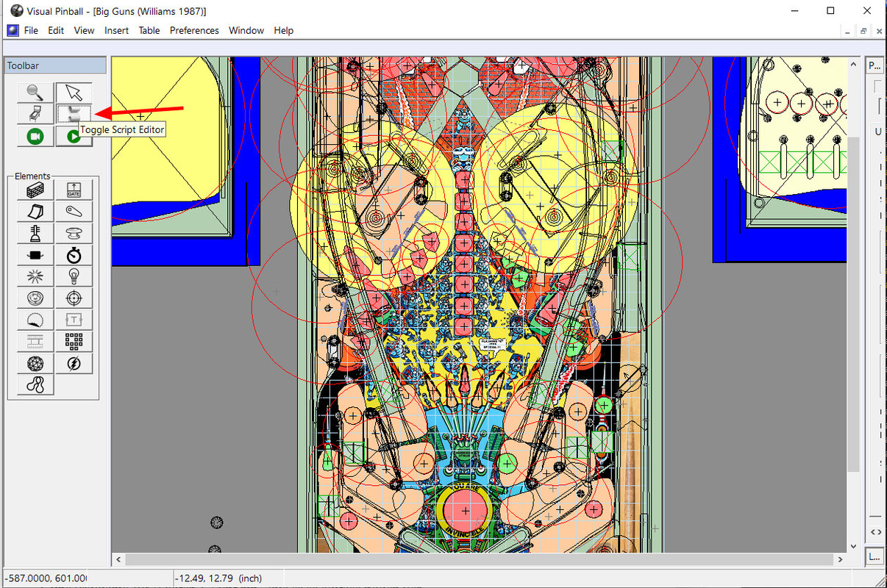Insert a Decal element
Screen dimensions: 887x588
pyautogui.click(x=35, y=320)
